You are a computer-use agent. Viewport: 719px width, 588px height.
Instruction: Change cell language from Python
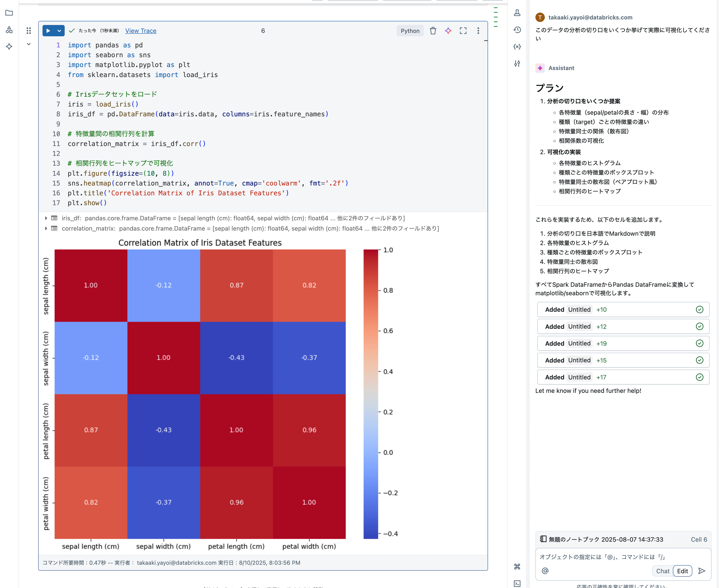pos(410,31)
